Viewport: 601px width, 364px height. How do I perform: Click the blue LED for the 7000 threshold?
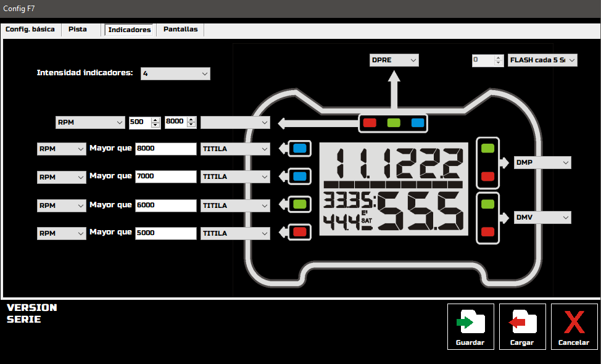tap(300, 176)
